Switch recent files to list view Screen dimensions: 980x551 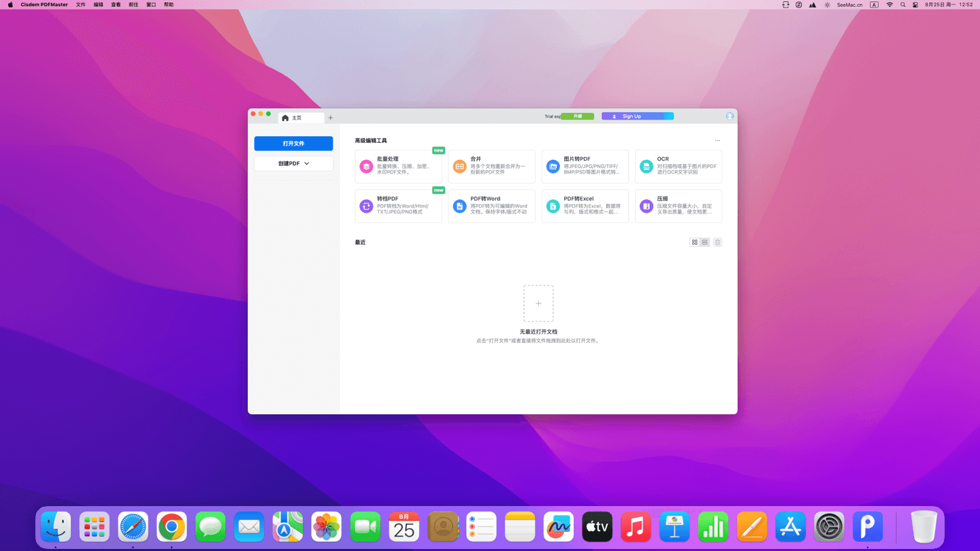pyautogui.click(x=705, y=242)
